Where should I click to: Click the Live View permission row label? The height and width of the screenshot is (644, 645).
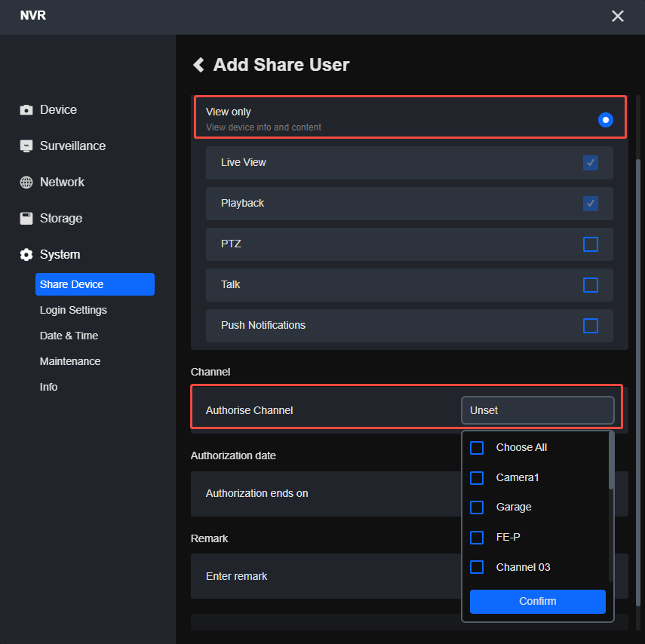pos(243,162)
